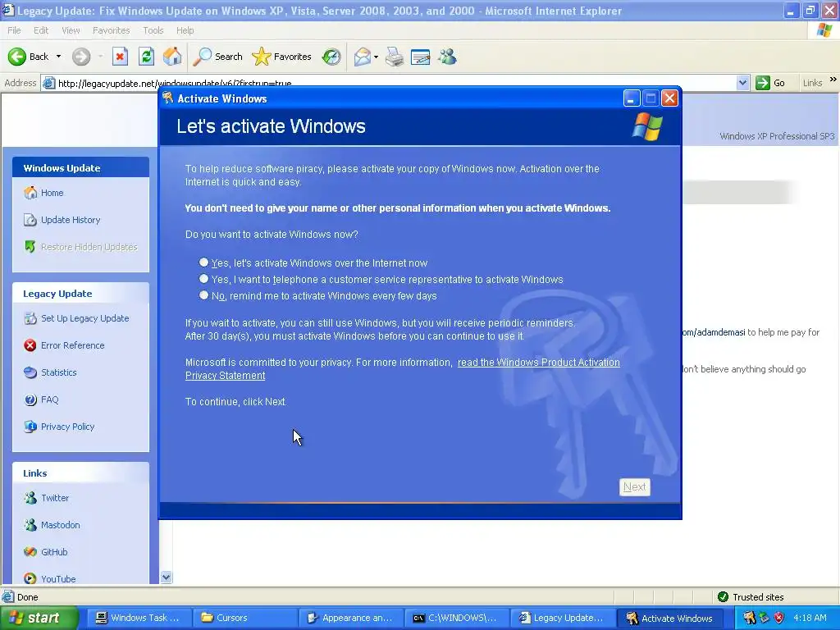840x630 pixels.
Task: Close the Activate Windows dialog
Action: click(669, 98)
